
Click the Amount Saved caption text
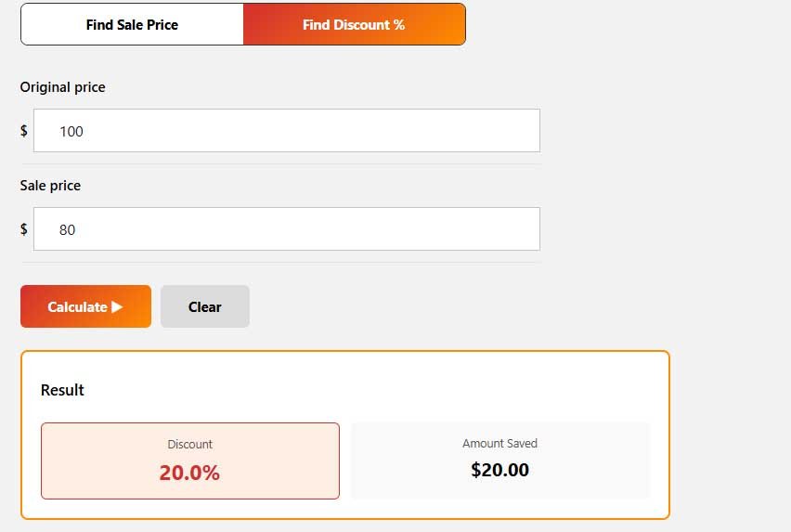pyautogui.click(x=499, y=443)
